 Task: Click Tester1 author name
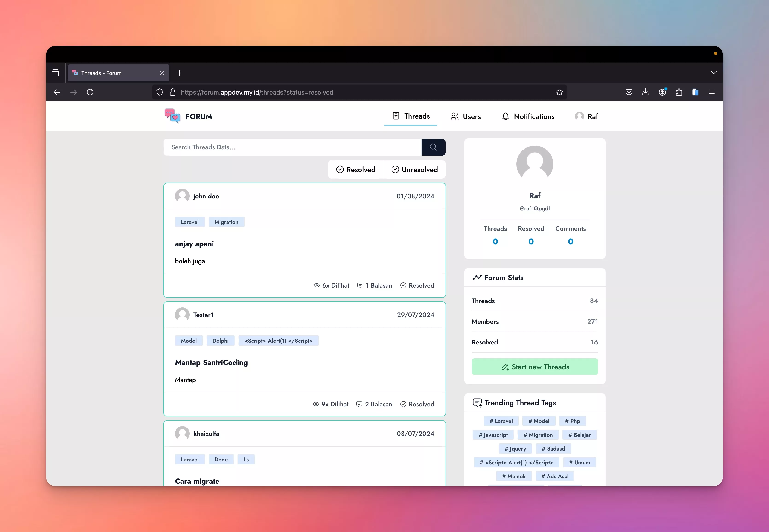204,315
